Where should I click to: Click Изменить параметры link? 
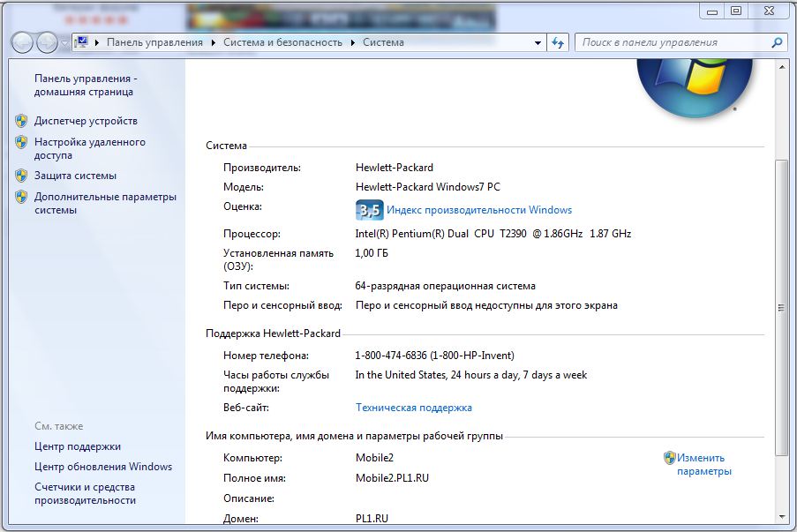click(704, 464)
